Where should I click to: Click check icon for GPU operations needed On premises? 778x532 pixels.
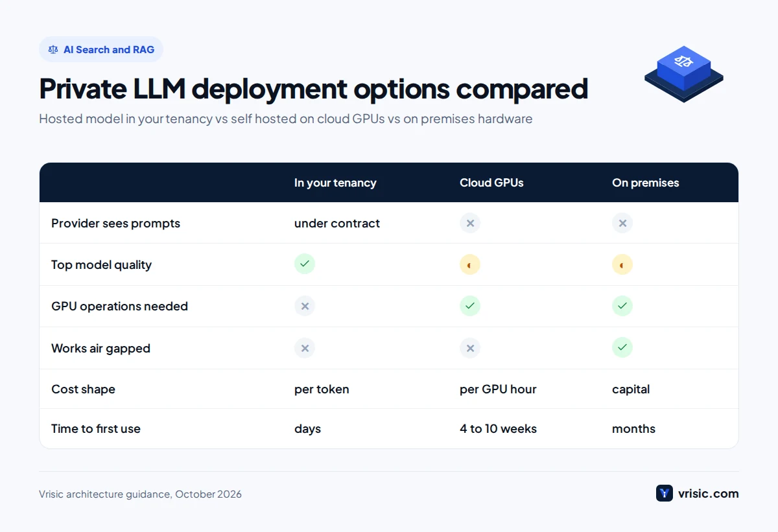click(622, 306)
